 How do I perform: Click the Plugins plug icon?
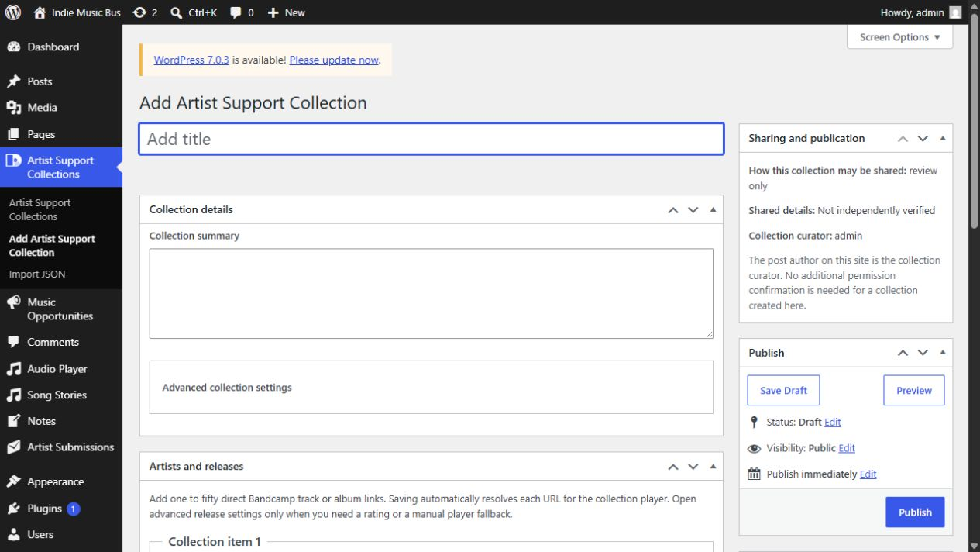(x=13, y=509)
